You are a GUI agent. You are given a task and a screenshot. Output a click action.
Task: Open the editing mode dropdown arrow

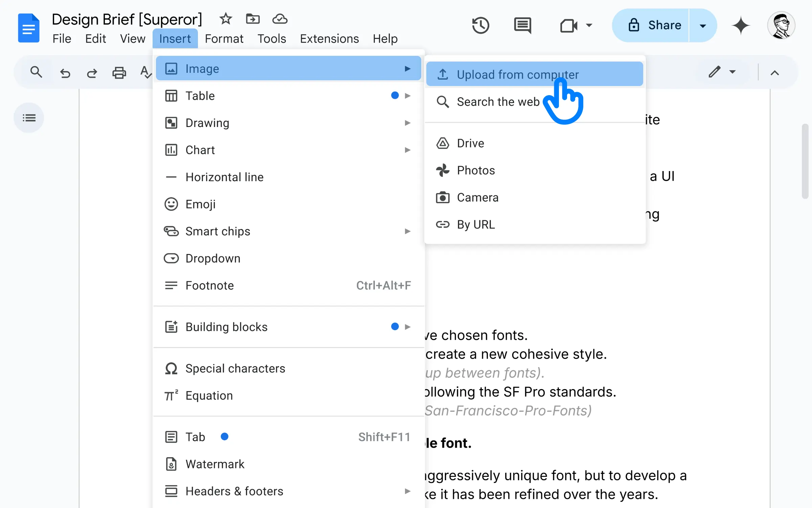[x=732, y=72]
